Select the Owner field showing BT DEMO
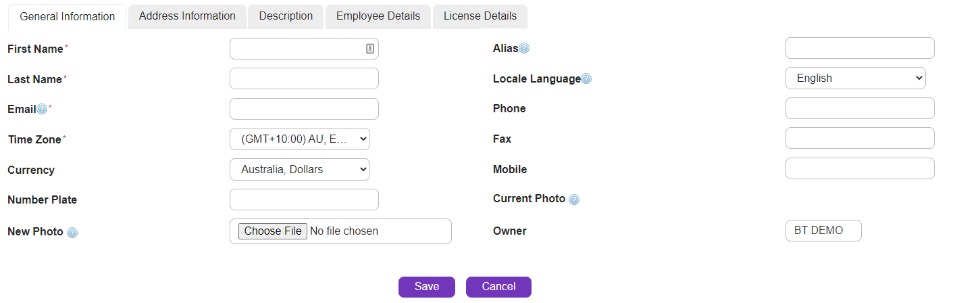 click(823, 231)
